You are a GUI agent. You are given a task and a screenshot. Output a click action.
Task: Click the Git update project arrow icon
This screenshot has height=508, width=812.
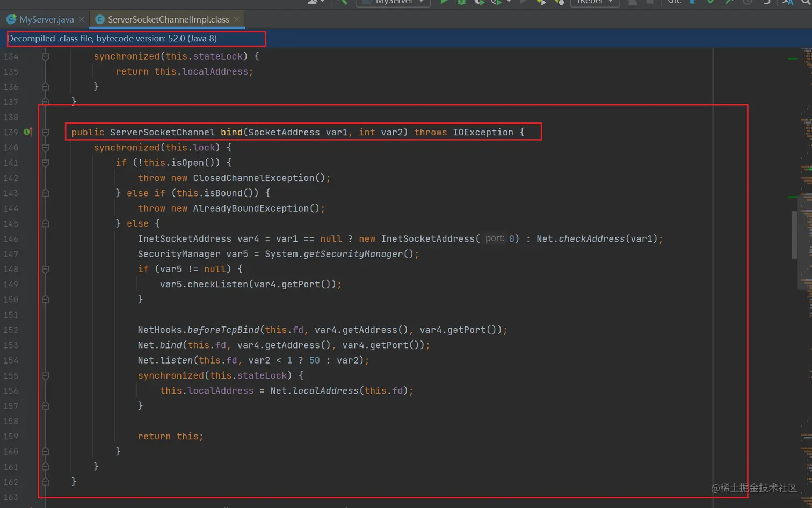pyautogui.click(x=693, y=2)
